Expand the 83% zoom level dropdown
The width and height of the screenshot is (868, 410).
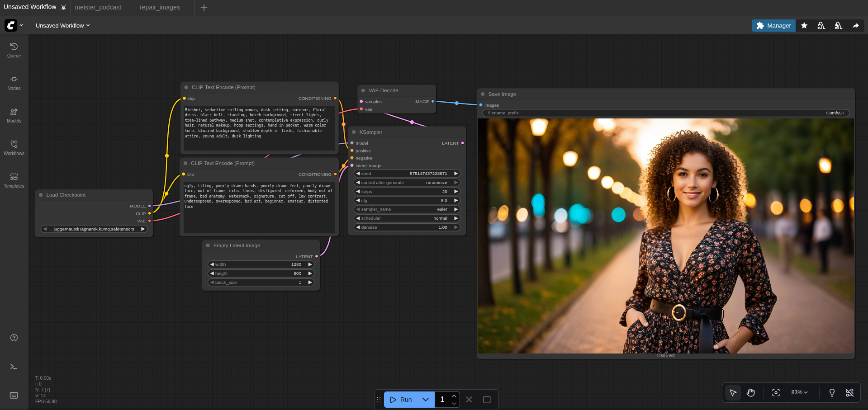click(x=799, y=392)
